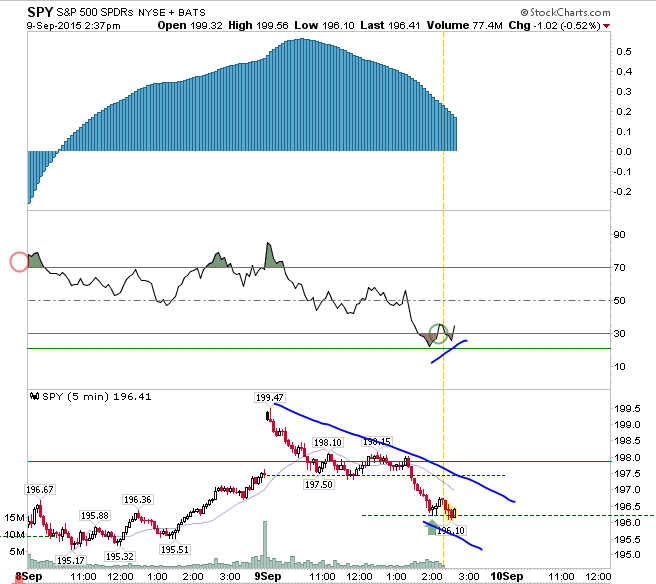Click the 197.5 price axis tick
656x584 pixels.
click(627, 474)
